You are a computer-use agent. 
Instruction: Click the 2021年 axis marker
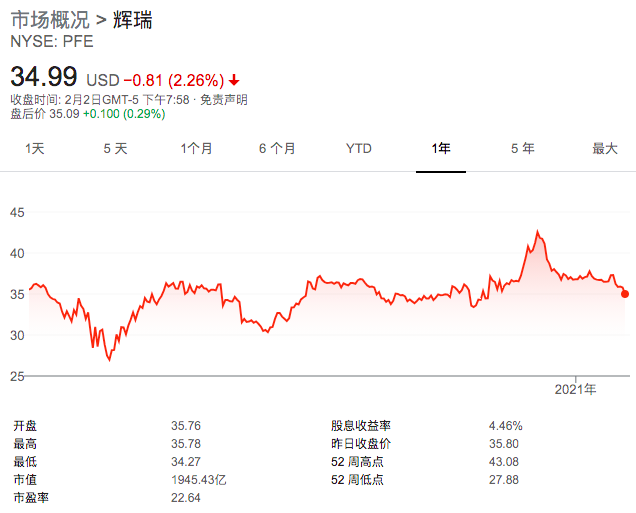(x=575, y=389)
